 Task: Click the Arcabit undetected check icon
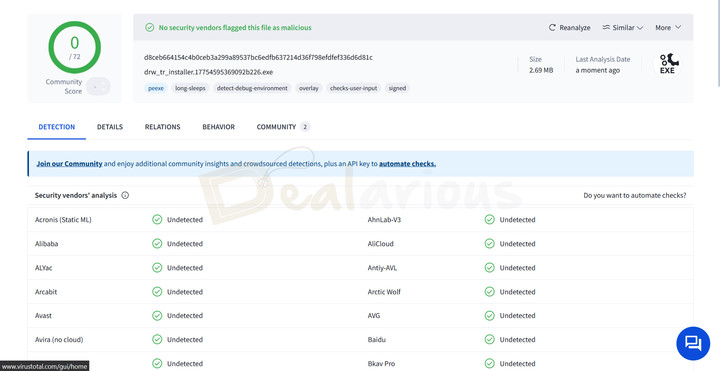click(157, 292)
